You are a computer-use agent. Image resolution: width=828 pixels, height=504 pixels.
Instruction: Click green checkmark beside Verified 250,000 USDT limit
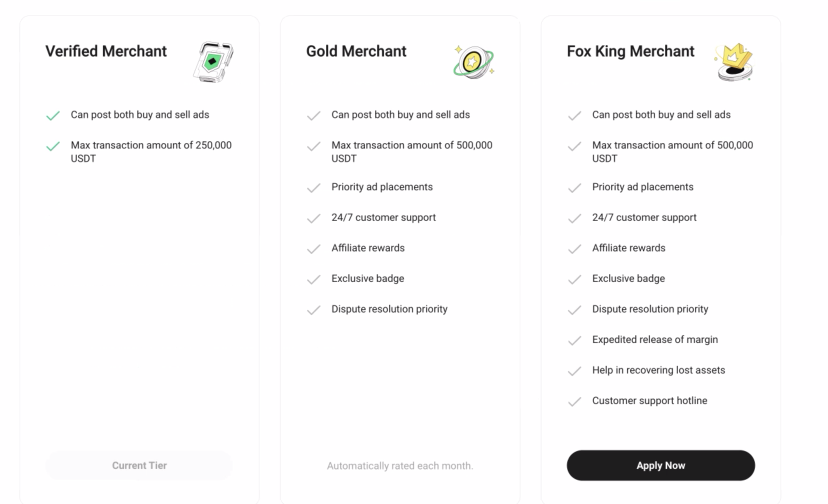tap(53, 146)
